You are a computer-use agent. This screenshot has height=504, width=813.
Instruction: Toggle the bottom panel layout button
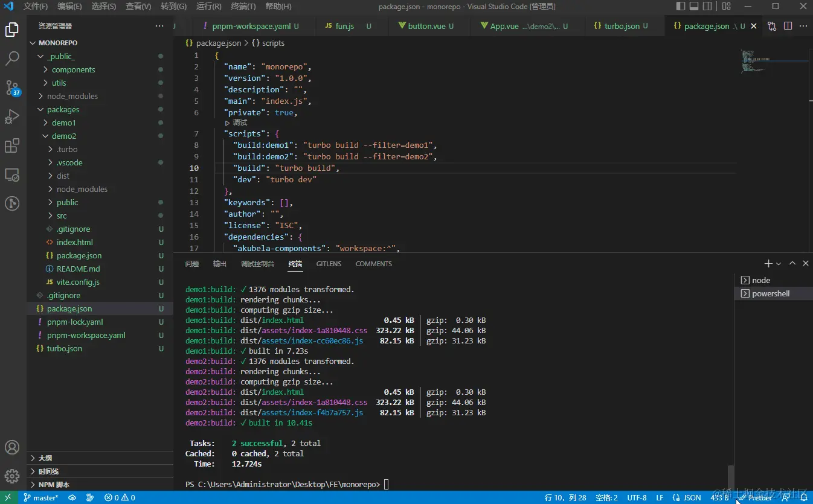(694, 7)
